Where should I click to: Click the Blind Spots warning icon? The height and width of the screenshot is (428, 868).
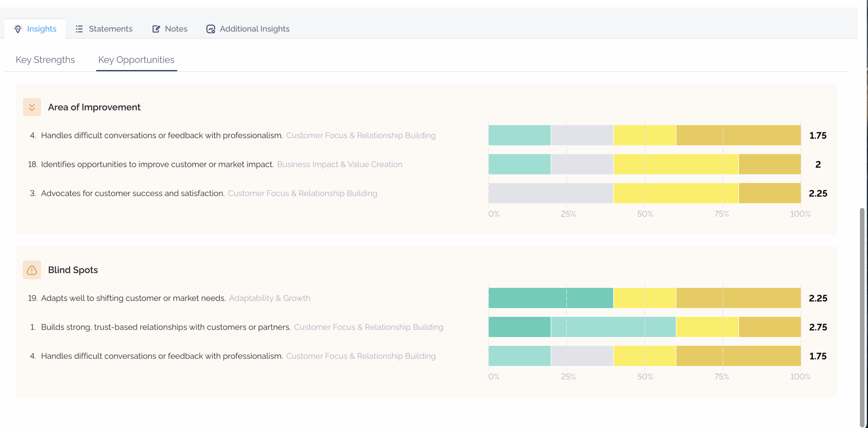(32, 270)
